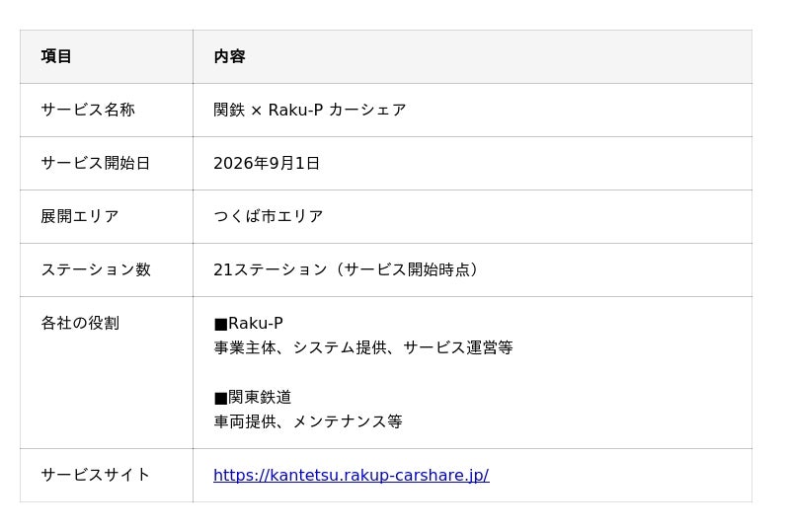
Task: Select the ステーション数 label cell
Action: click(107, 270)
